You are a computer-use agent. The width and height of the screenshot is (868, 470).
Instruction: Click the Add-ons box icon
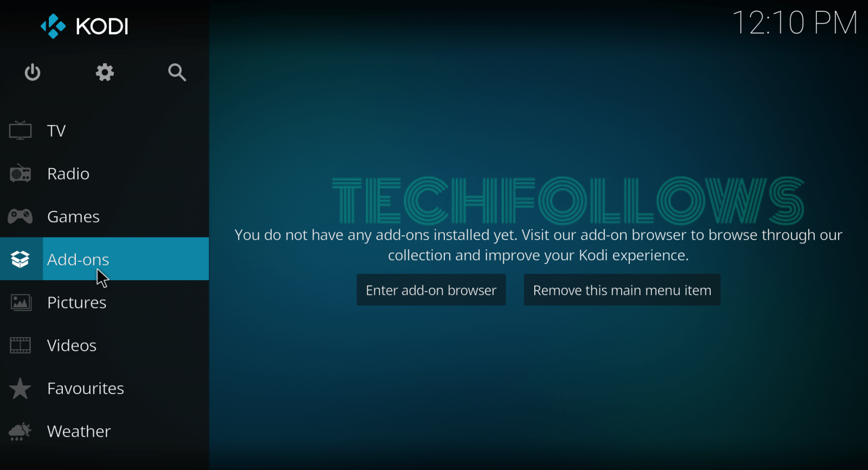pos(20,259)
